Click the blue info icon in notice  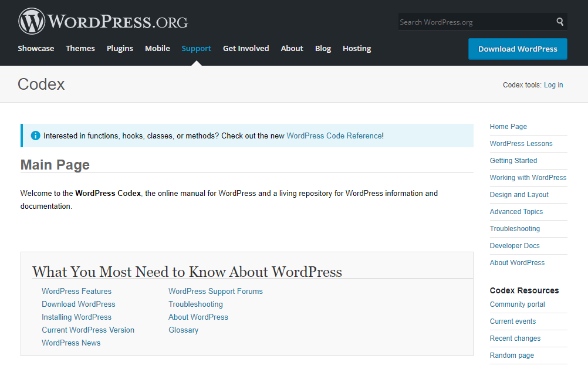pos(35,136)
